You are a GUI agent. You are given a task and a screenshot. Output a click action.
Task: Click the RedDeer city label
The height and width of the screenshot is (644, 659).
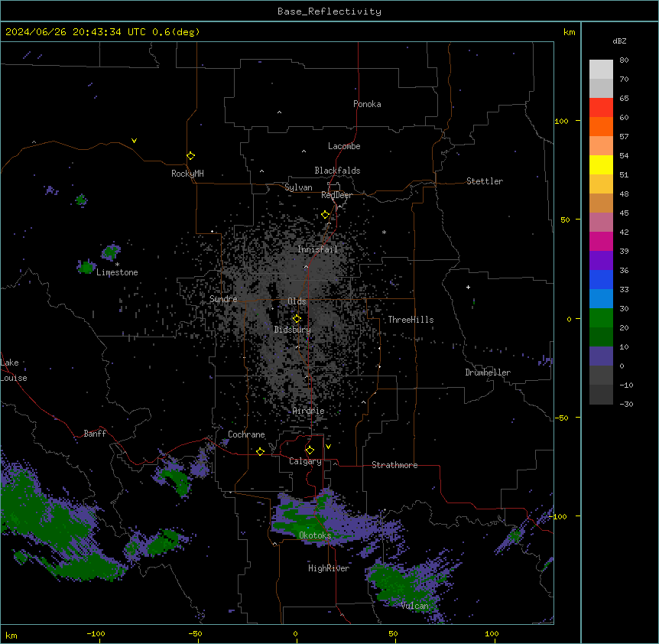336,195
